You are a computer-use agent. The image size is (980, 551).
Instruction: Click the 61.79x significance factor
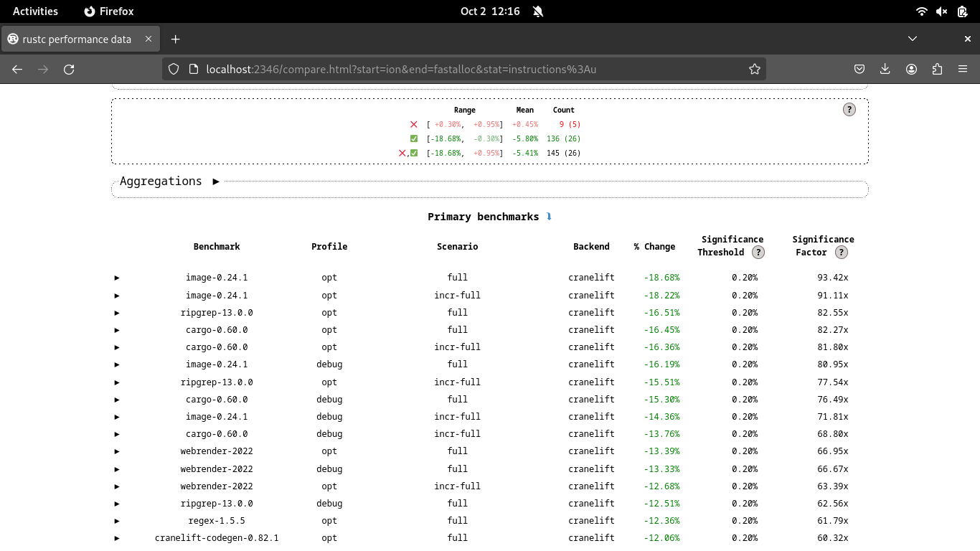[x=832, y=521]
